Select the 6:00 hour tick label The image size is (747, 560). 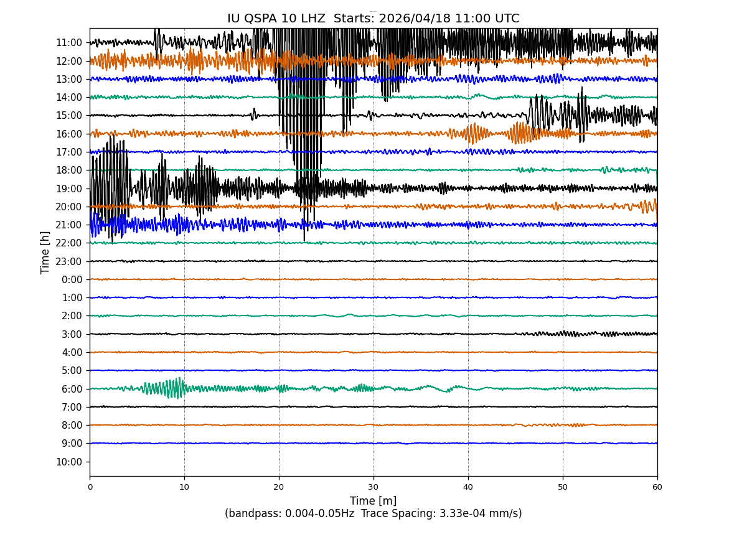(x=72, y=389)
